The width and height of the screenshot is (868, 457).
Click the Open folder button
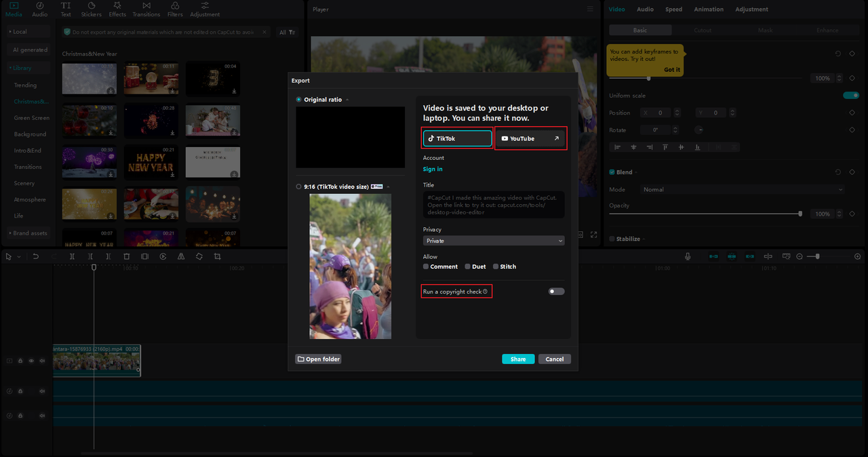point(318,359)
